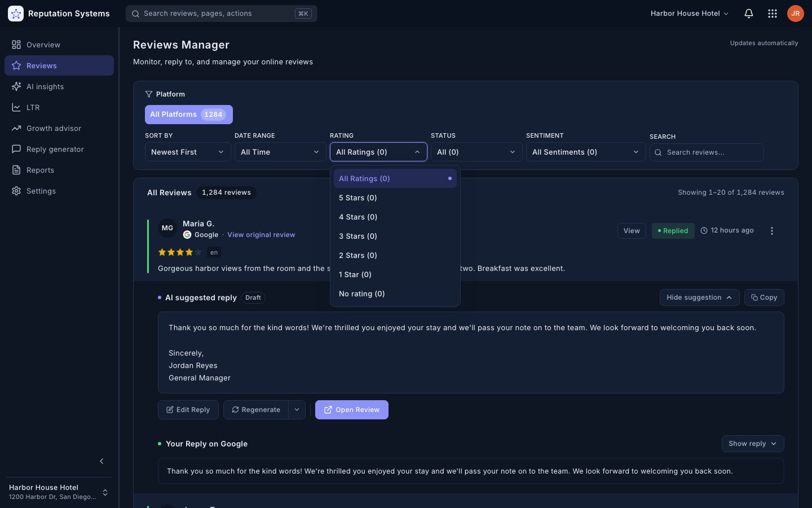Viewport: 812px width, 508px height.
Task: Pick 1 Star (0) rating option
Action: 395,274
